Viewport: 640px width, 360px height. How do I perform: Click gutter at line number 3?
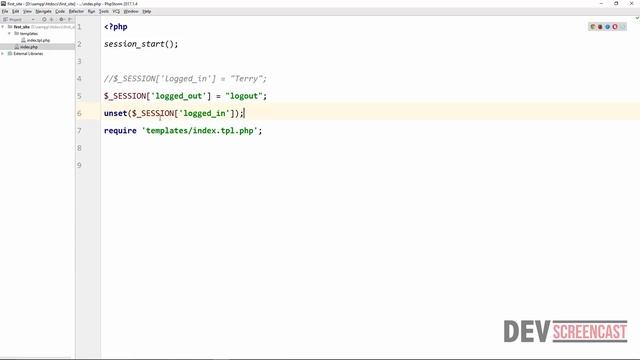(x=80, y=61)
